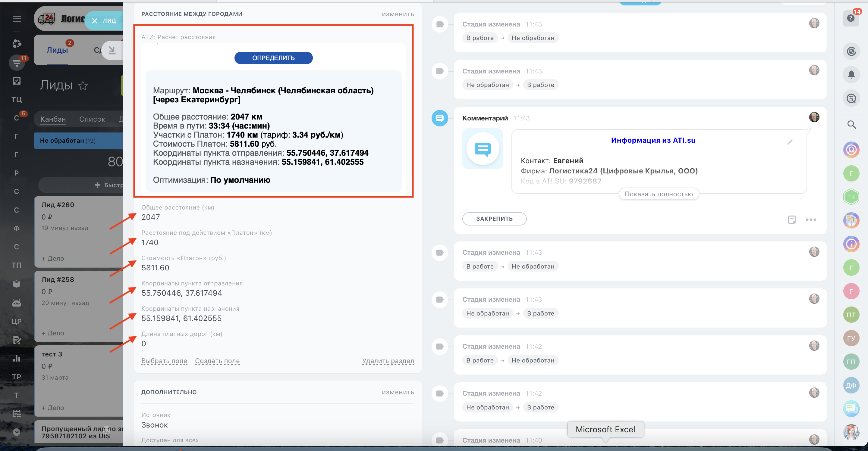The width and height of the screenshot is (868, 451).
Task: Open the ГП avatar chat
Action: point(851,362)
